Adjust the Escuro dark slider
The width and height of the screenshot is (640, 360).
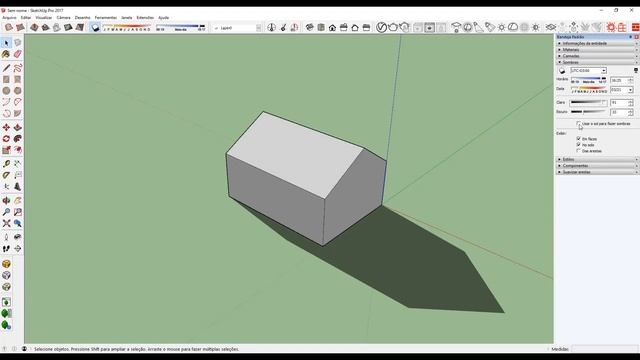589,111
